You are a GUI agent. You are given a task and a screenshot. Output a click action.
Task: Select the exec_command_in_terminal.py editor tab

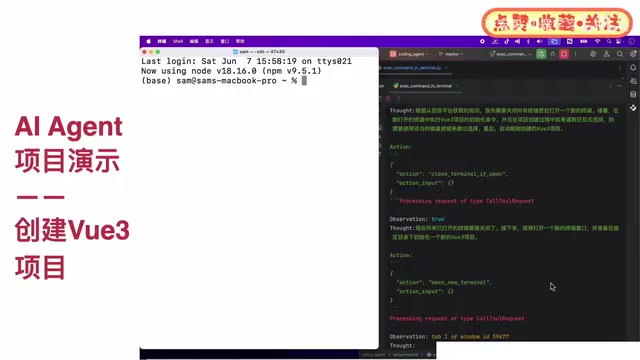point(412,68)
